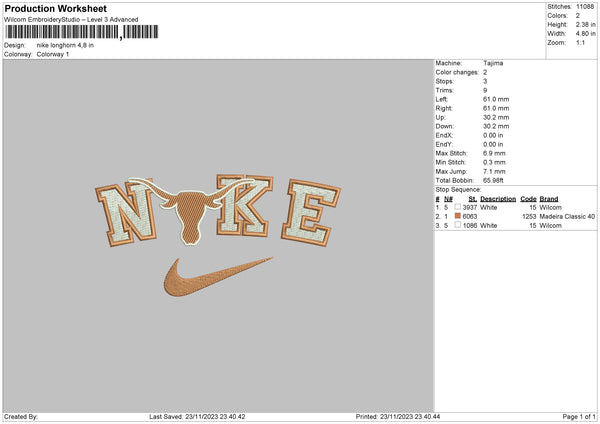Click thread number 3937 in stop sequence

click(470, 207)
